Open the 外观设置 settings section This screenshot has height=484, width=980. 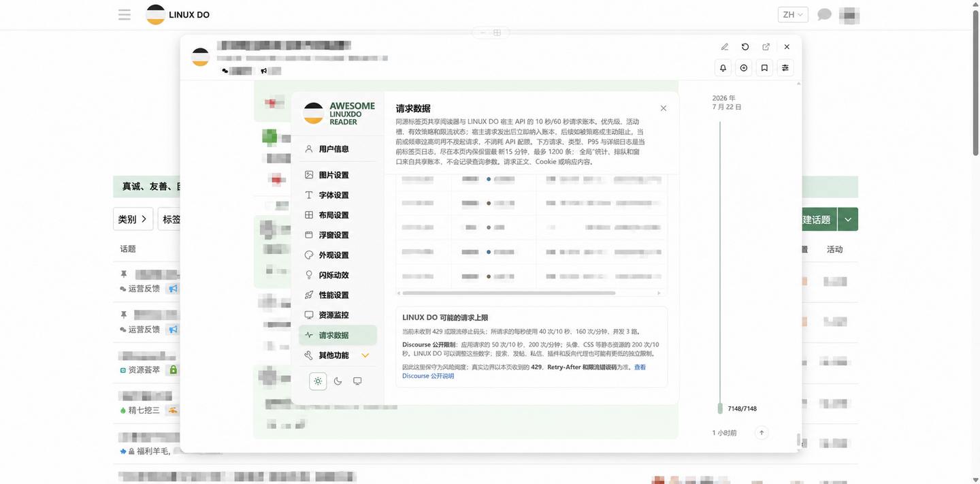[338, 255]
